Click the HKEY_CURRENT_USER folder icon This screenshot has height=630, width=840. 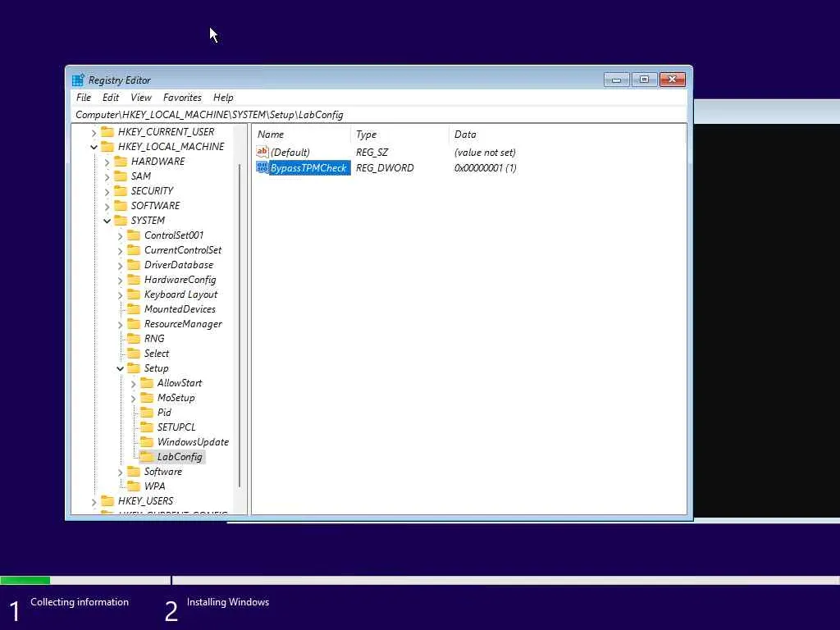[x=107, y=132]
